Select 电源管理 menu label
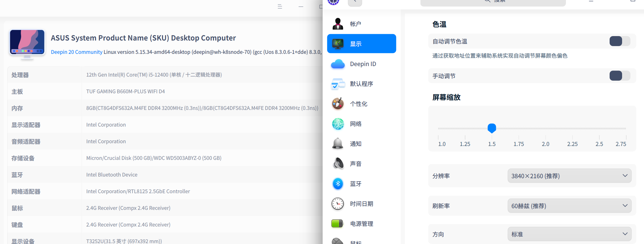The width and height of the screenshot is (644, 244). [x=361, y=224]
